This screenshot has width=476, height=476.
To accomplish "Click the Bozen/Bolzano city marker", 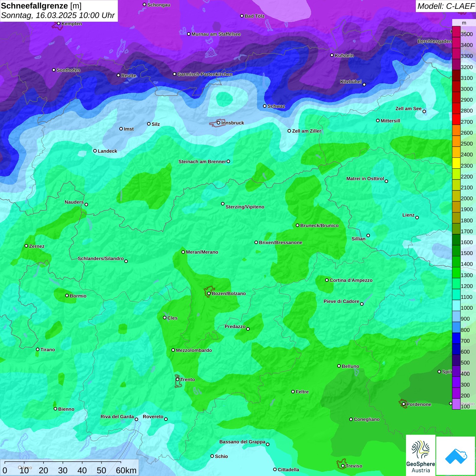I will coord(209,293).
